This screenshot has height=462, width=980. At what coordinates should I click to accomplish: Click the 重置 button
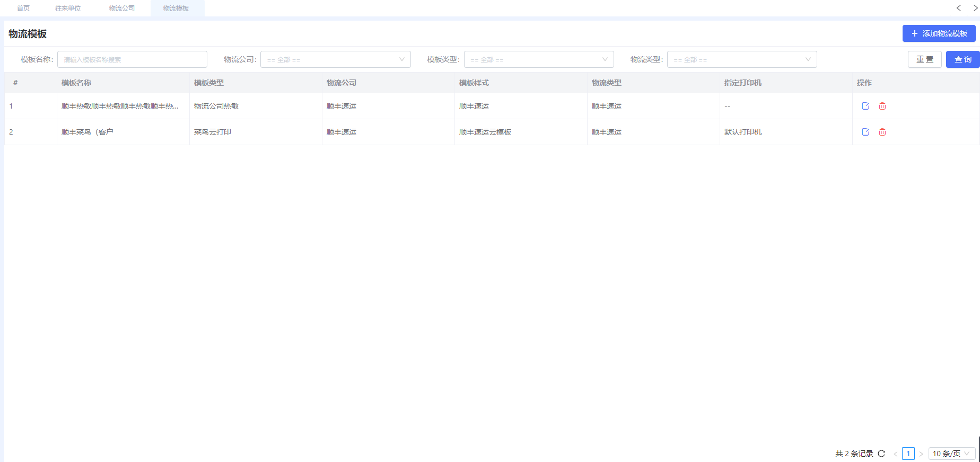[925, 59]
